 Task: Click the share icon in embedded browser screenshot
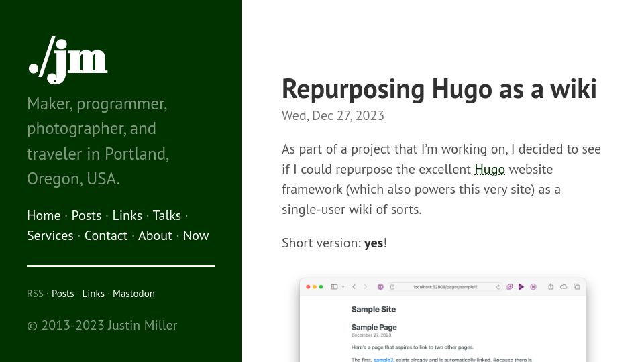tap(551, 286)
